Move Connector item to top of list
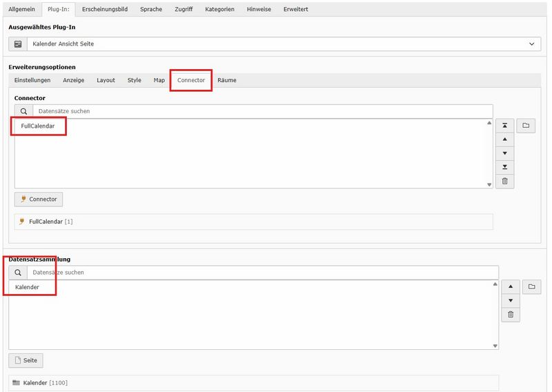 pos(504,126)
